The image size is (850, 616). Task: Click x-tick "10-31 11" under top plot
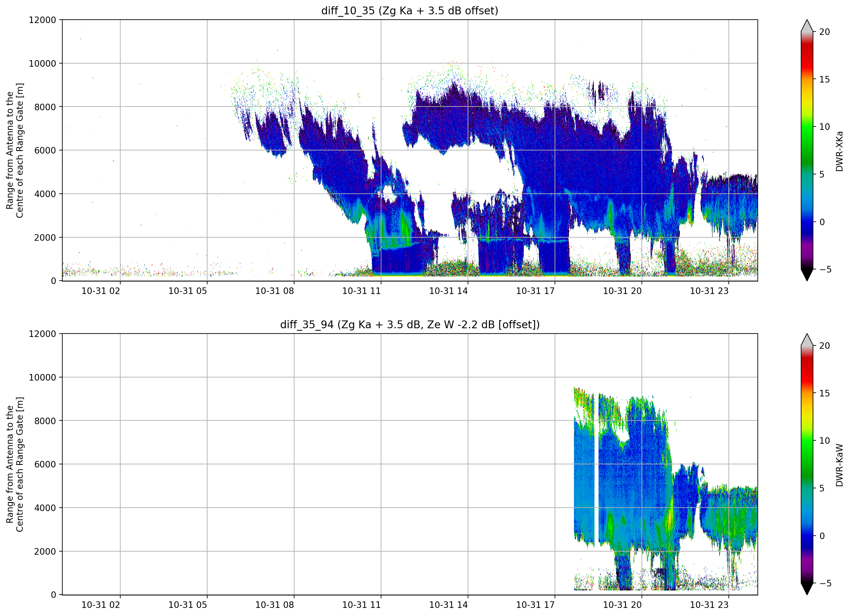pyautogui.click(x=362, y=291)
